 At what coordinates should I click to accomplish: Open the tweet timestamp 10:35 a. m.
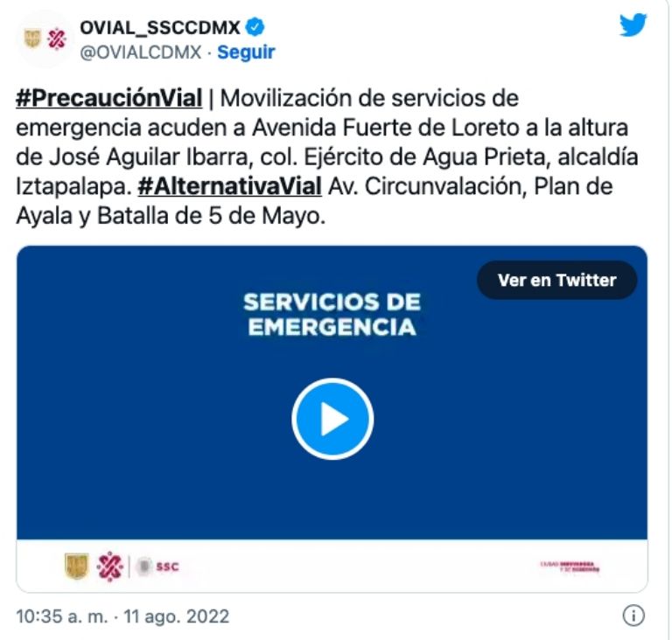coord(62,616)
